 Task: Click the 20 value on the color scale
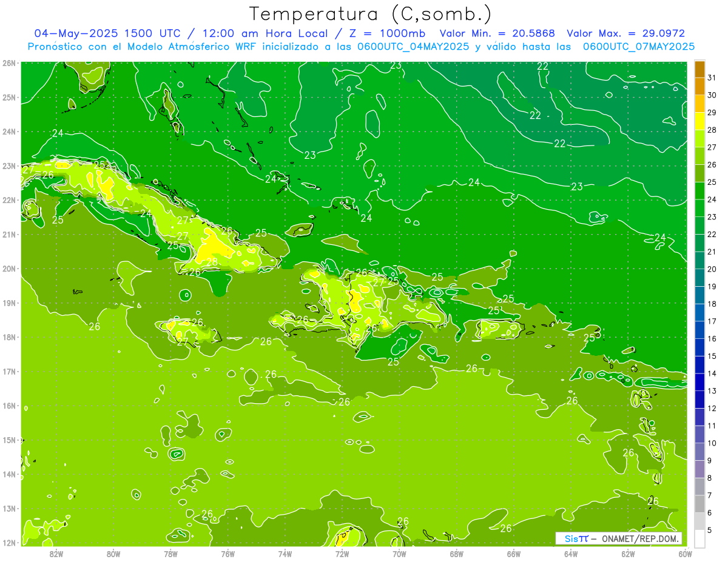(x=712, y=269)
